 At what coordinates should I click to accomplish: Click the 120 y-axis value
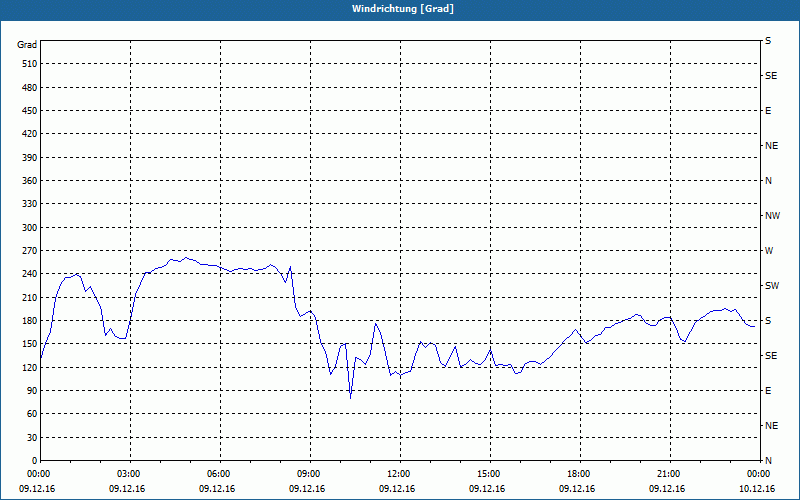(x=30, y=367)
